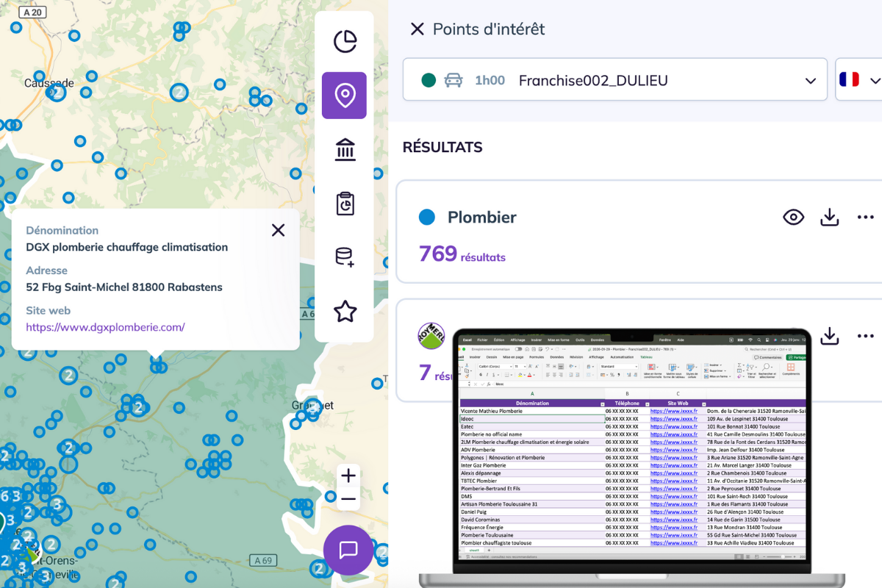Zoom in on the map
Image resolution: width=882 pixels, height=588 pixels.
[348, 476]
